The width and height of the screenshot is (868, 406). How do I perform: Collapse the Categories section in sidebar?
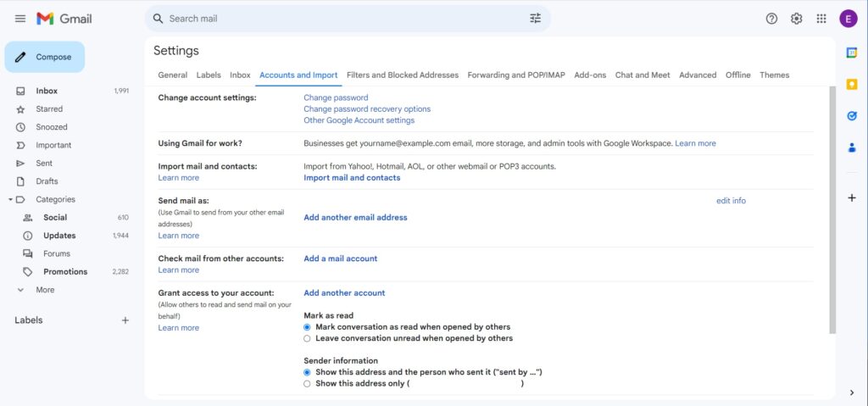tap(10, 199)
